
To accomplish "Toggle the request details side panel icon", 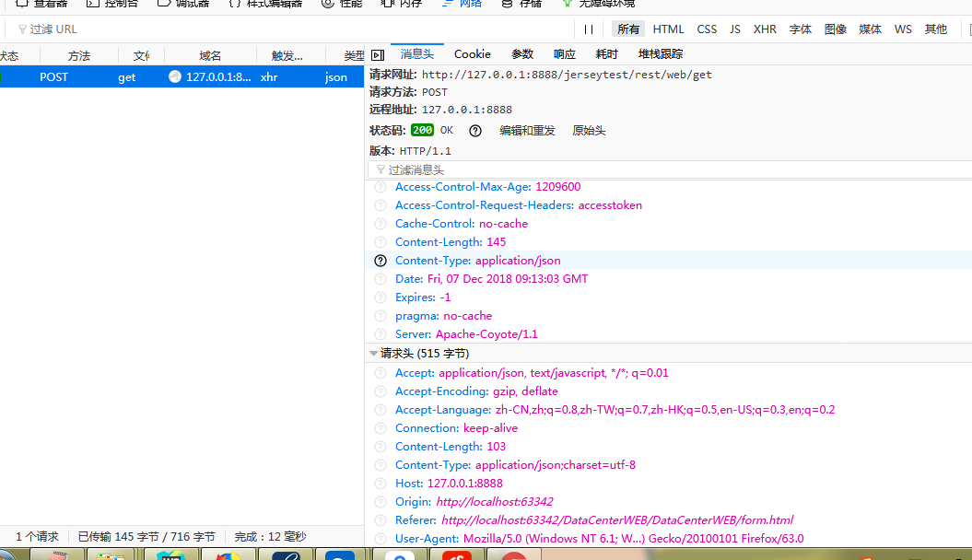I will 378,55.
